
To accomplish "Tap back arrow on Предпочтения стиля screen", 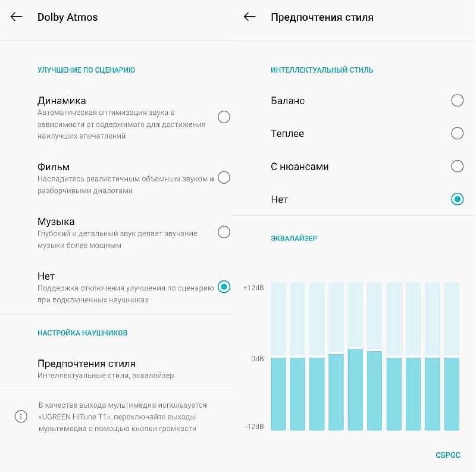I will tap(250, 17).
